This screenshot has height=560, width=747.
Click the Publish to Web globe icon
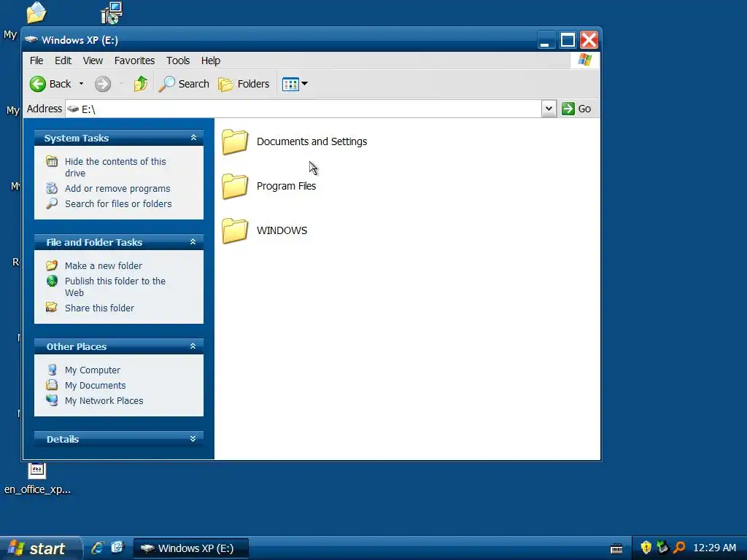[52, 281]
